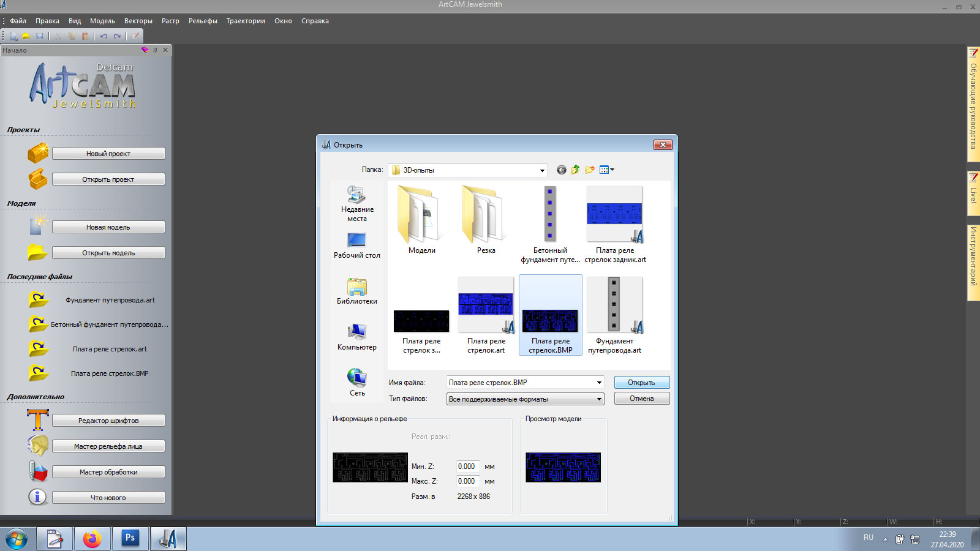Image resolution: width=980 pixels, height=551 pixels.
Task: Select Компьютер in places bar
Action: [x=357, y=337]
